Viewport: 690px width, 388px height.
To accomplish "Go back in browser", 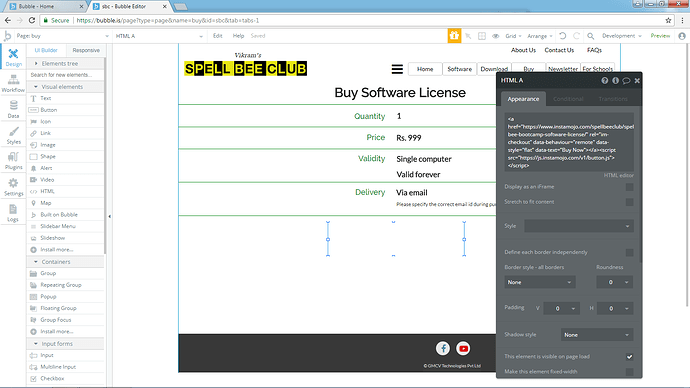I will [8, 20].
